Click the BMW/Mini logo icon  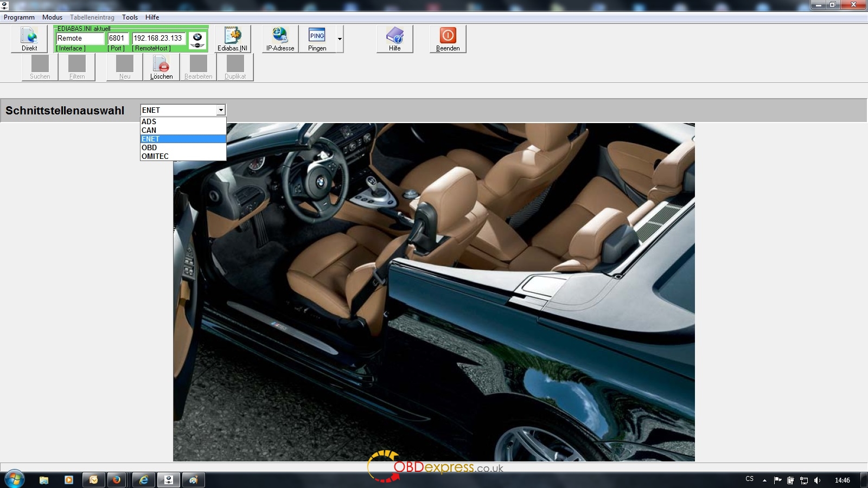coord(197,40)
